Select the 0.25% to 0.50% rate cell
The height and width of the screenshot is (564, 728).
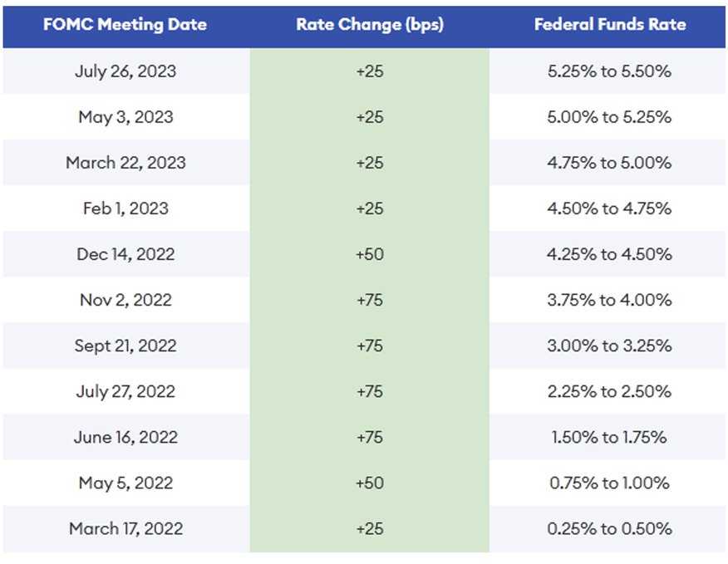click(609, 528)
